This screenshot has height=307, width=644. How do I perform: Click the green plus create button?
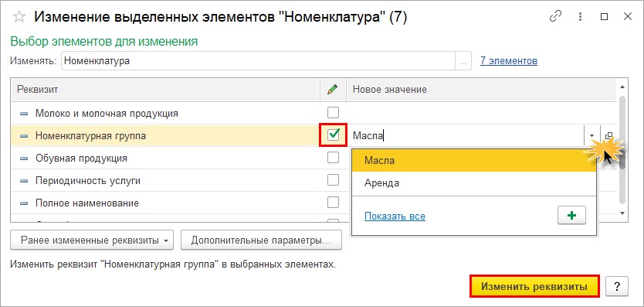571,216
